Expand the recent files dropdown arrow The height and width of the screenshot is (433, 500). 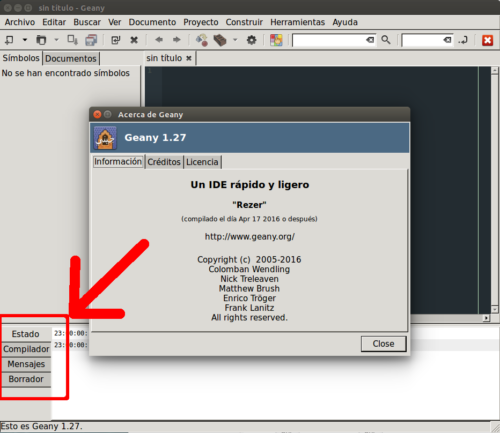[x=56, y=40]
